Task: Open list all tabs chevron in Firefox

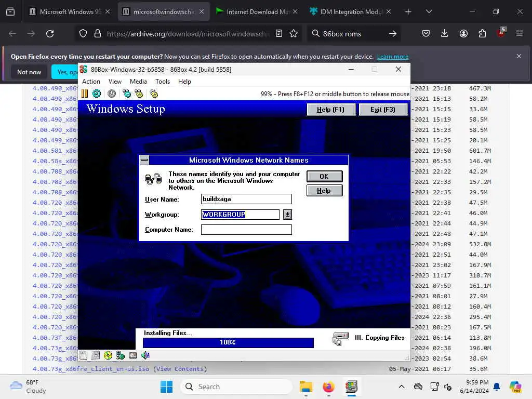Action: tap(429, 11)
